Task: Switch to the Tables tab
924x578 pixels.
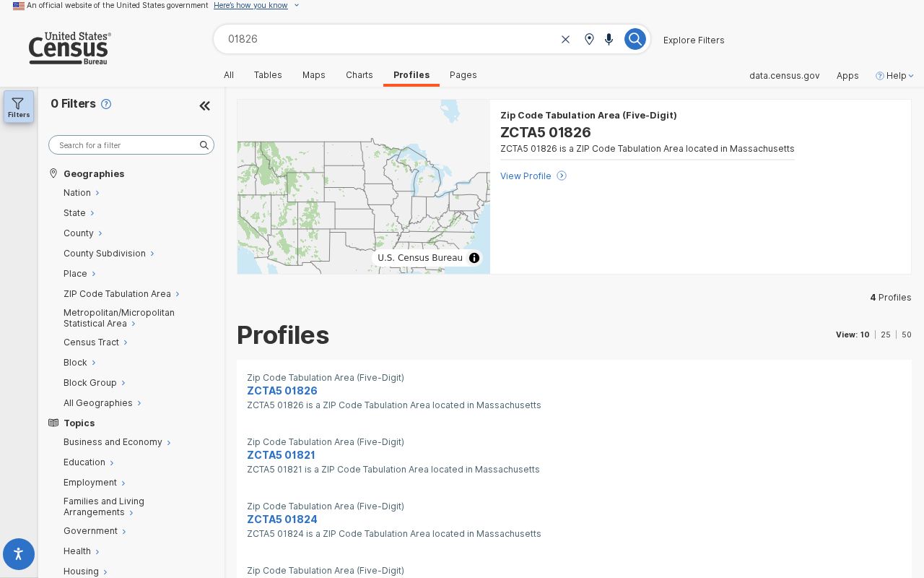Action: (x=268, y=75)
